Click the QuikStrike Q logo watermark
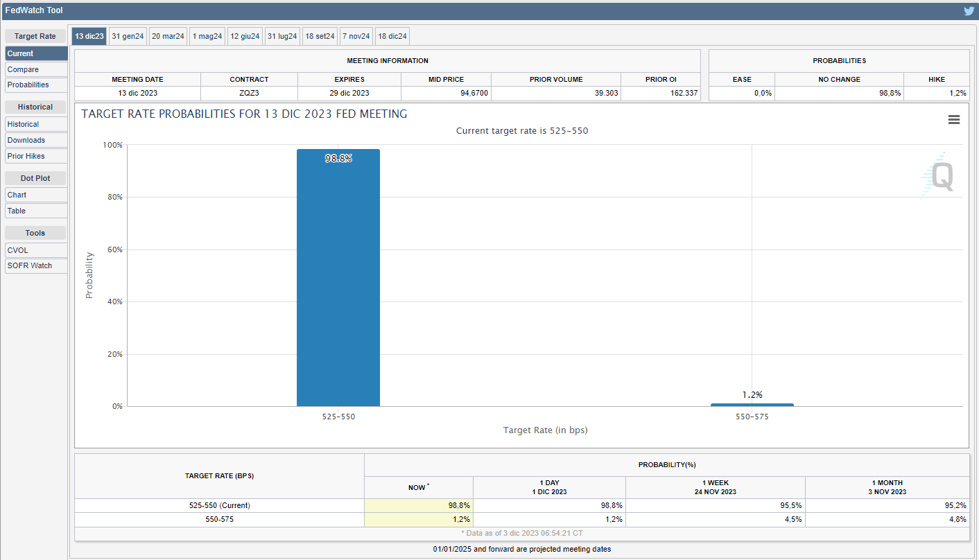Image resolution: width=979 pixels, height=560 pixels. [x=939, y=176]
